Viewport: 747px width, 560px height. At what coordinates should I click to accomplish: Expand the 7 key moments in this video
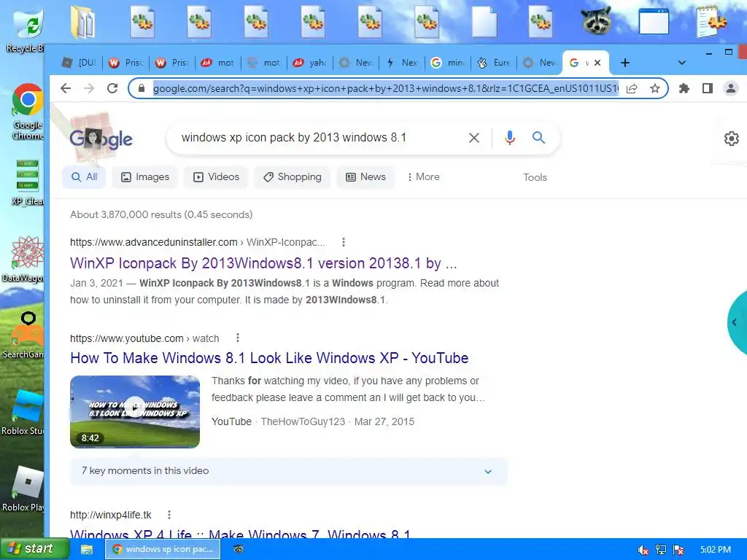point(289,471)
